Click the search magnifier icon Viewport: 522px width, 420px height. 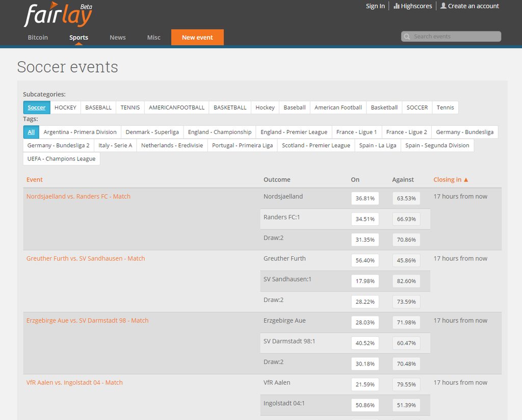(406, 37)
